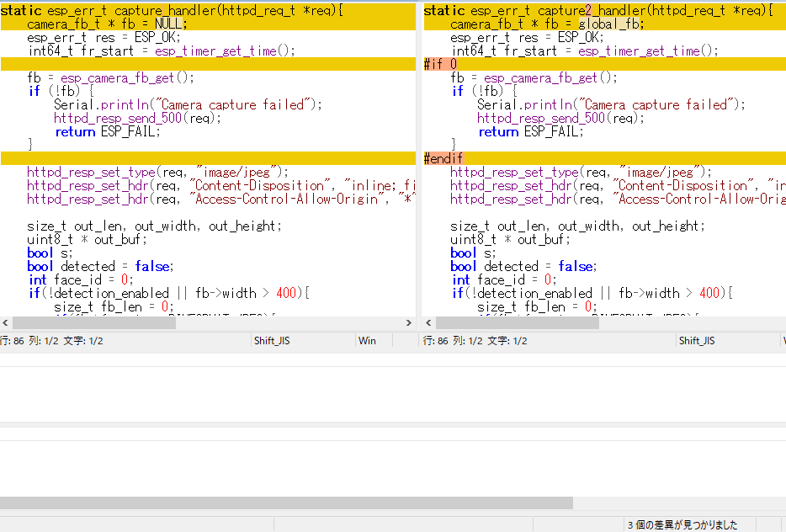This screenshot has width=786, height=532.
Task: Select 'fb = NULL' line in left pane
Action: (x=107, y=24)
